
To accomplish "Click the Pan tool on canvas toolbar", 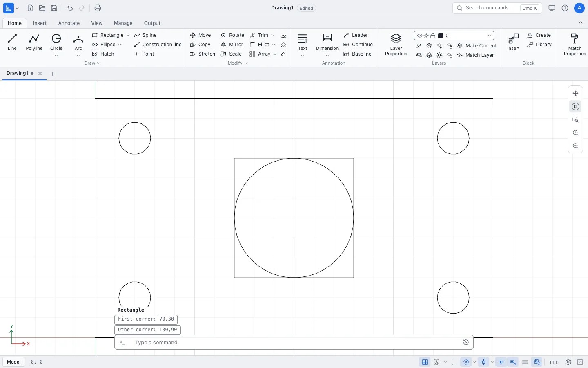I will 575,94.
